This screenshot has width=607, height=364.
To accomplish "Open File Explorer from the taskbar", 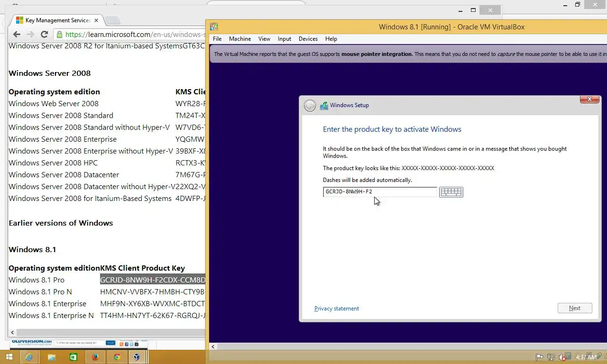I will click(x=51, y=357).
